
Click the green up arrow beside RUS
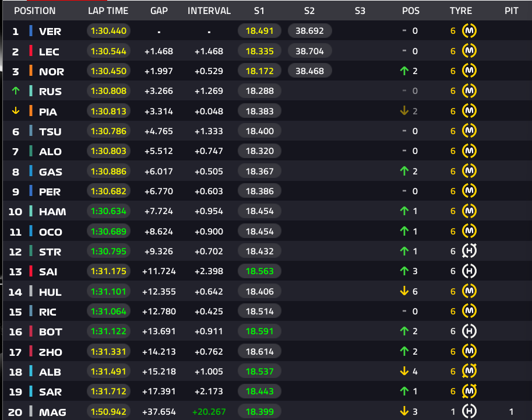(x=16, y=91)
